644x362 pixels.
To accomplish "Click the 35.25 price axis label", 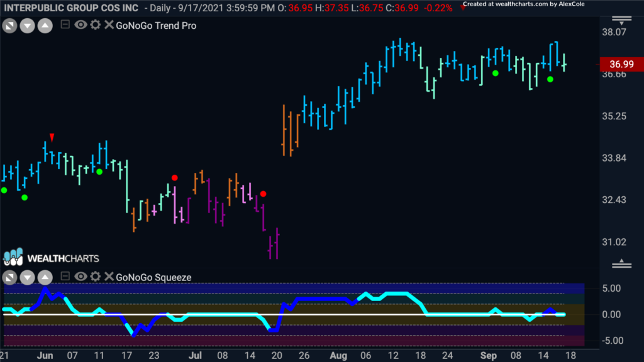I will point(614,116).
